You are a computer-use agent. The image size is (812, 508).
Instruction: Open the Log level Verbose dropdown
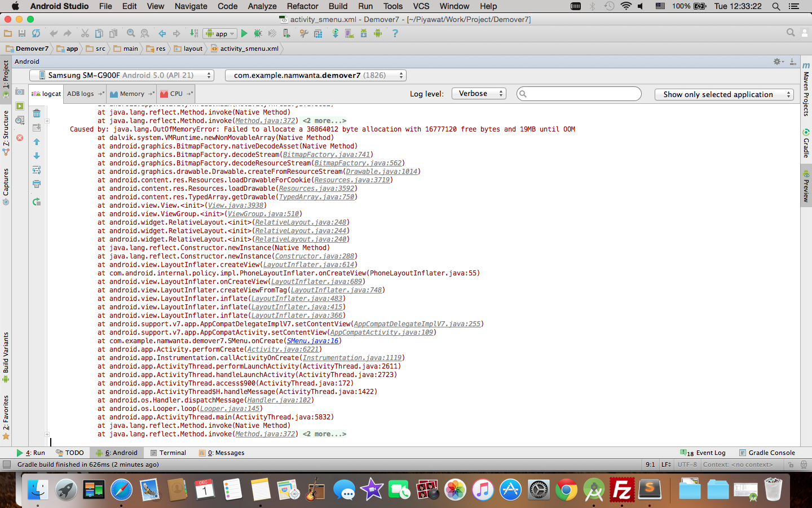[x=479, y=94]
